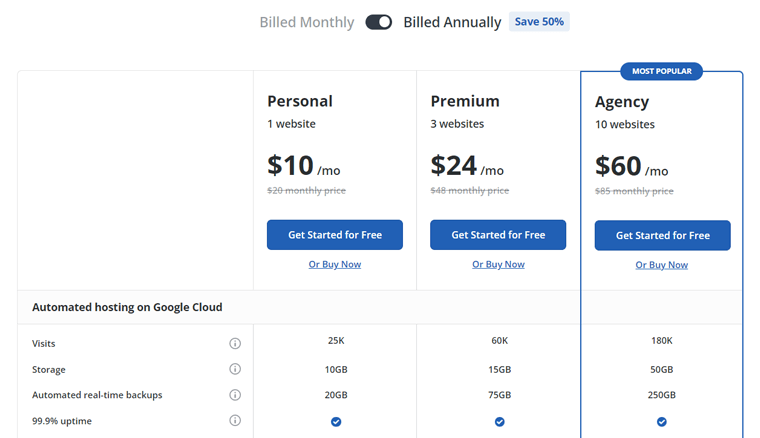The height and width of the screenshot is (438, 760).
Task: Click the 3 websites label
Action: [457, 124]
